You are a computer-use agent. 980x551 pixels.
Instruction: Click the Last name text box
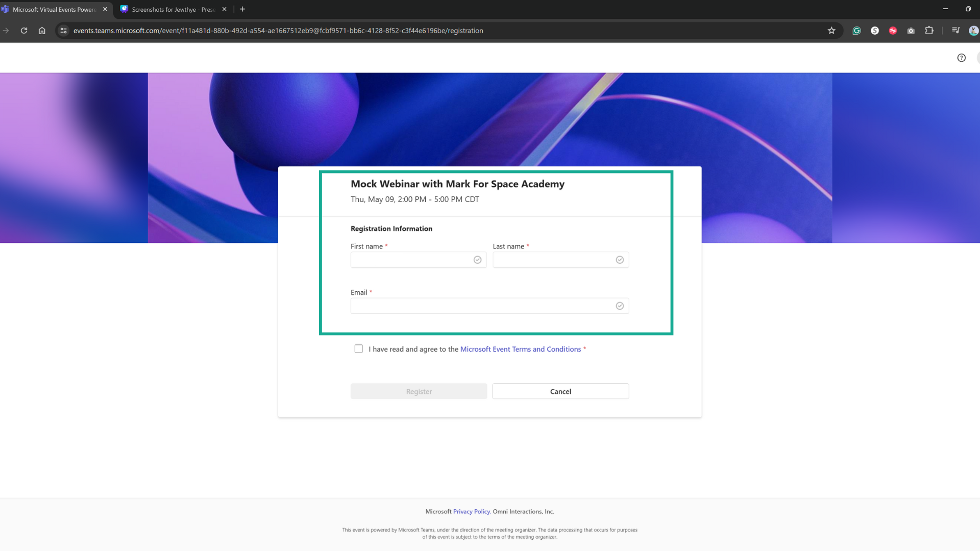click(x=554, y=260)
